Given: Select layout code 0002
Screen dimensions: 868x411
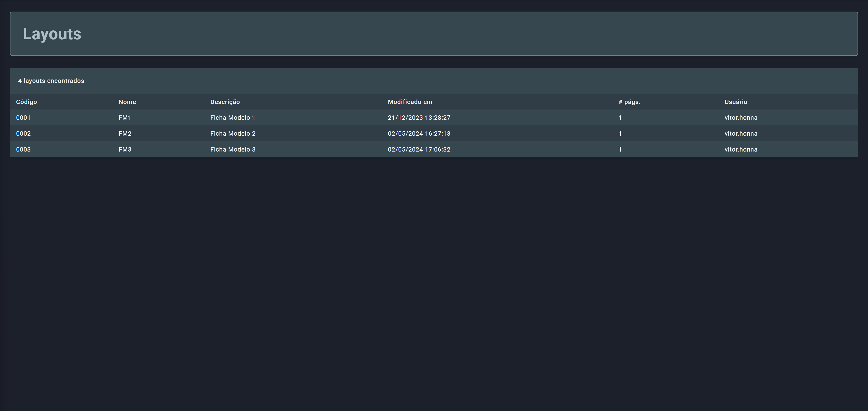Looking at the screenshot, I should [23, 133].
